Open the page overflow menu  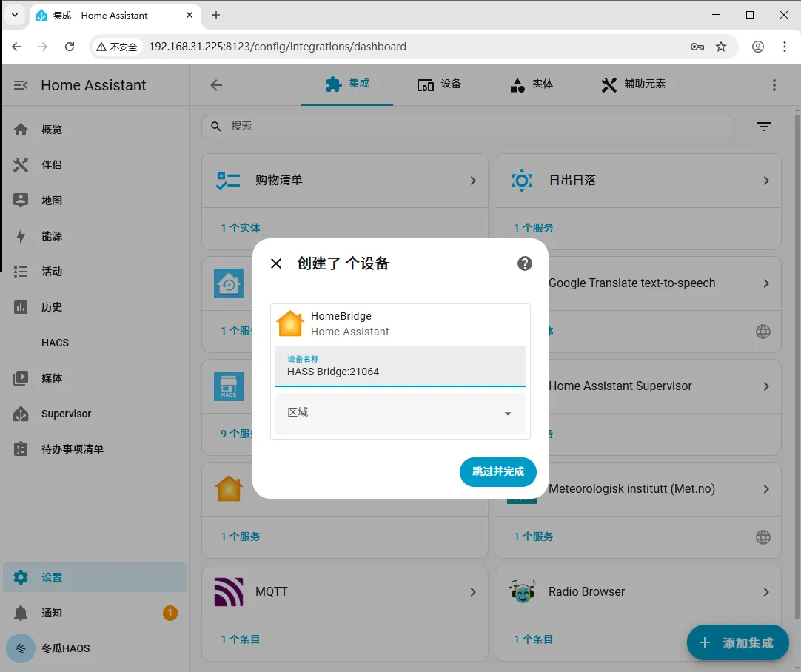[774, 85]
